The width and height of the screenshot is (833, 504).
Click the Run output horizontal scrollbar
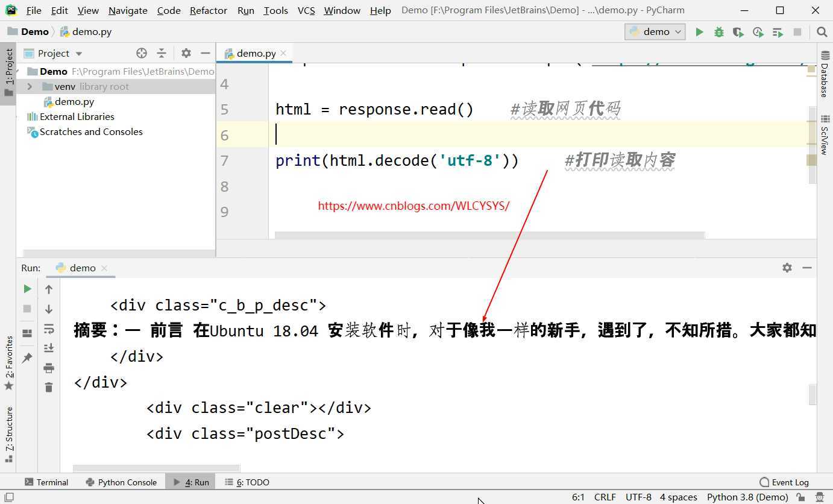pos(156,468)
